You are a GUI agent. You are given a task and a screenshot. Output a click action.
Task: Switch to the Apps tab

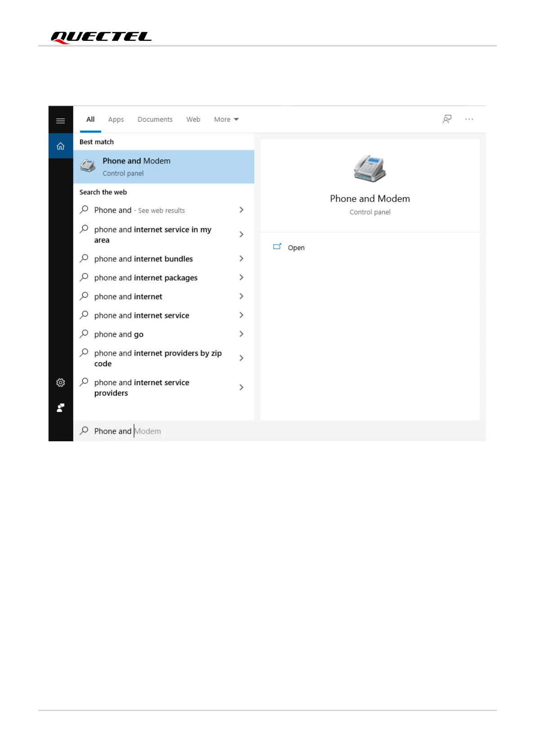point(116,119)
